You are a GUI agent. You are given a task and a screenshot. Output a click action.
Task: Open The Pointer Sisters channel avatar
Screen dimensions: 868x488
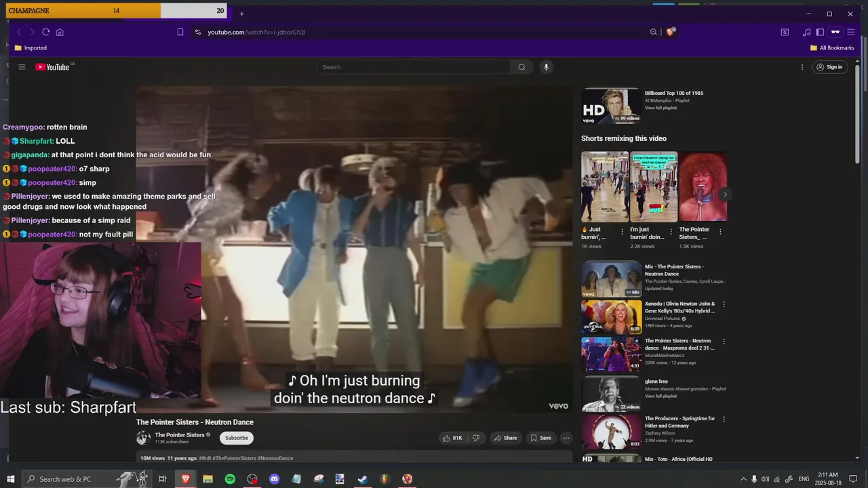point(143,438)
